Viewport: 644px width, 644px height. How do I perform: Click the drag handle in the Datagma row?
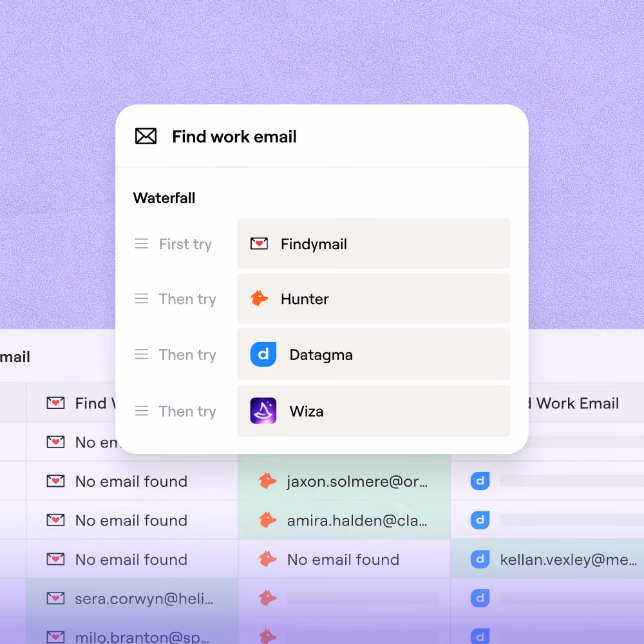coord(142,354)
